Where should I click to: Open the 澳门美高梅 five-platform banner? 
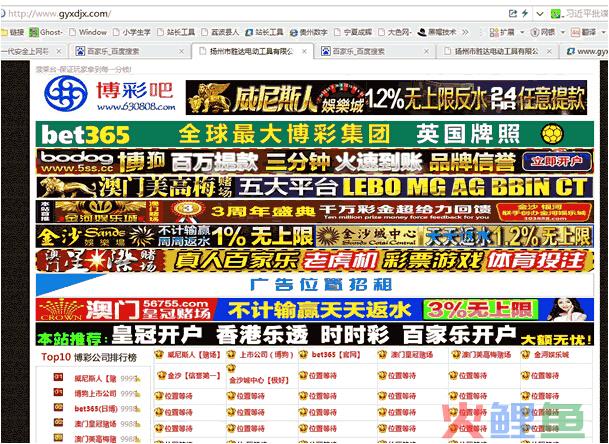tap(315, 187)
